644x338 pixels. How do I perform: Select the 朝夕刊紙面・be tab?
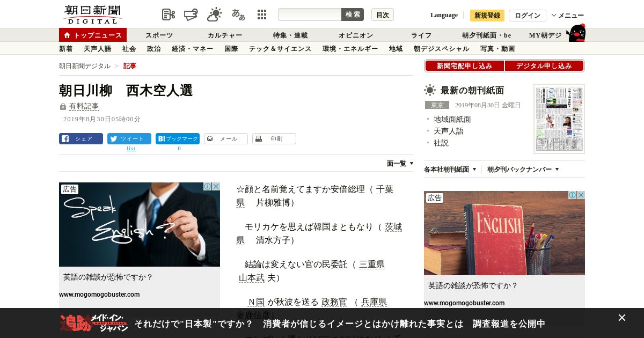point(487,35)
